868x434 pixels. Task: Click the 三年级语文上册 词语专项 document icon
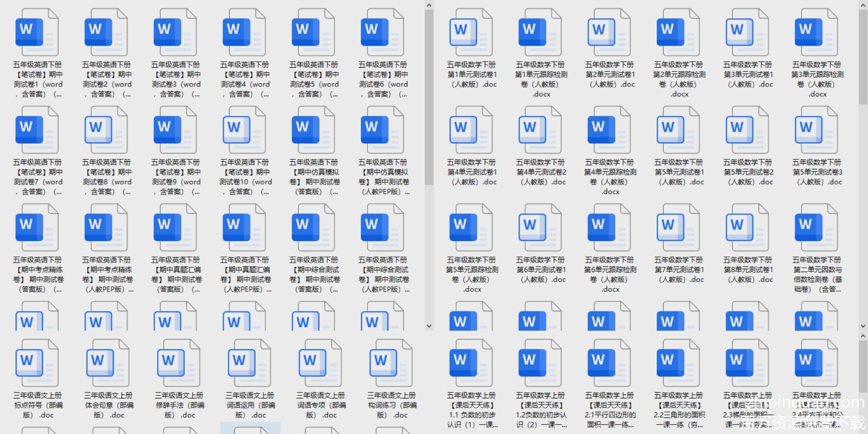pos(320,363)
